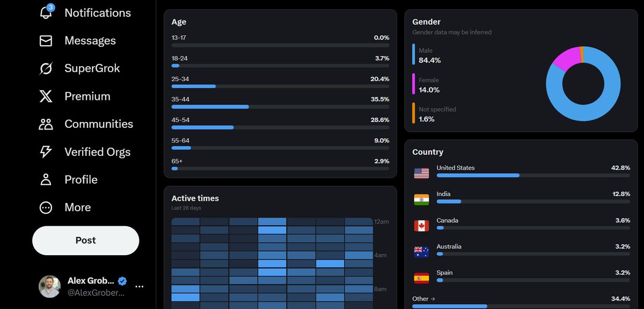Viewport: 644px width, 309px height.
Task: Click the 12am heatmap label
Action: coord(380,222)
